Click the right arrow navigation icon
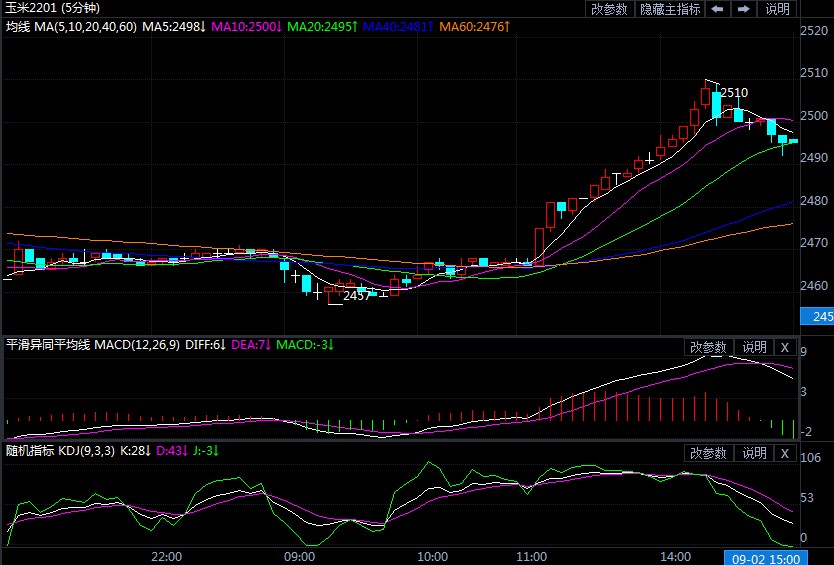Image resolution: width=834 pixels, height=565 pixels. [744, 9]
